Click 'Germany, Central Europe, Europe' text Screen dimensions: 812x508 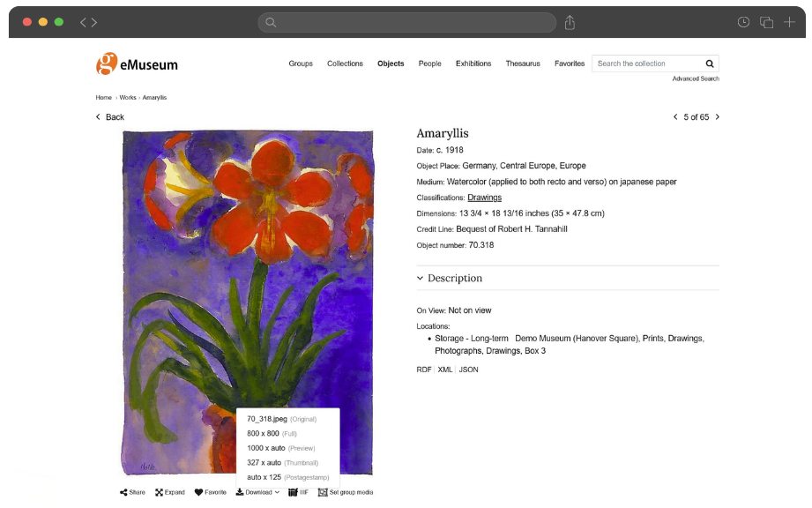pyautogui.click(x=524, y=166)
